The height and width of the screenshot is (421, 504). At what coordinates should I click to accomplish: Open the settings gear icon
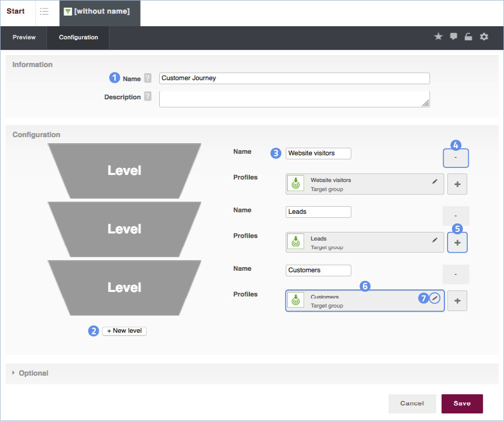pos(484,37)
